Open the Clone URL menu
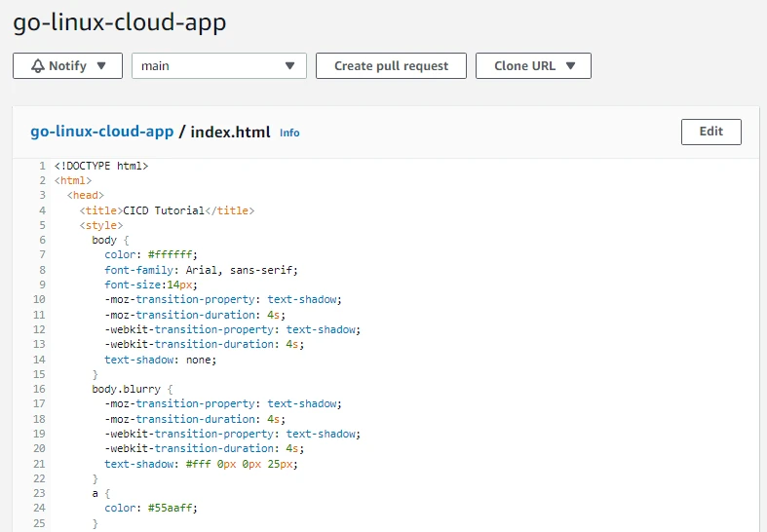This screenshot has height=532, width=767. click(532, 66)
